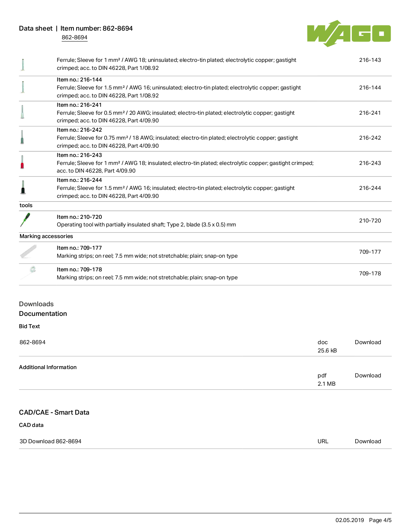Select the 'Item no.: 709-177' heading

tap(79, 248)
